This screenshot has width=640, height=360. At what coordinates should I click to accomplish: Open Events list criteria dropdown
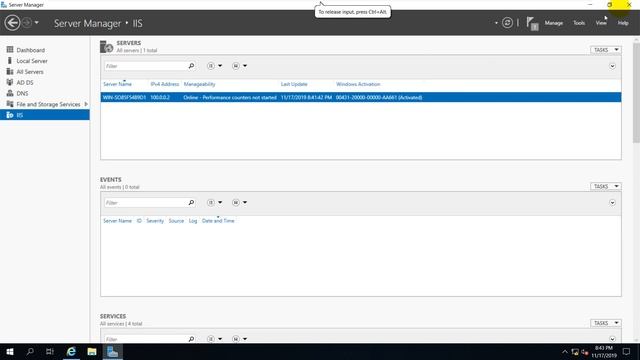[x=214, y=202]
